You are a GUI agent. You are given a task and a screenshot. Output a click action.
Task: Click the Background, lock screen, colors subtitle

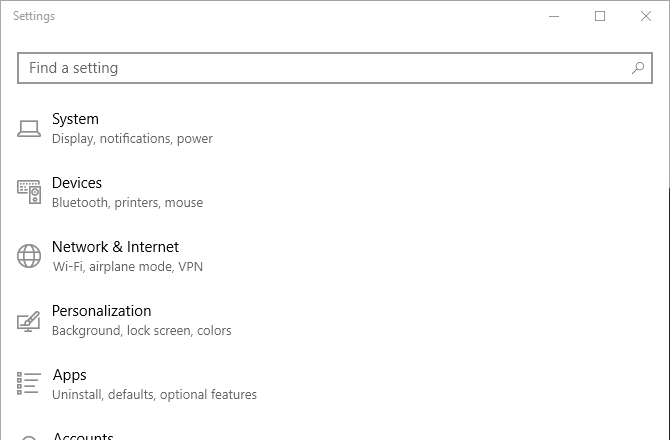[141, 331]
